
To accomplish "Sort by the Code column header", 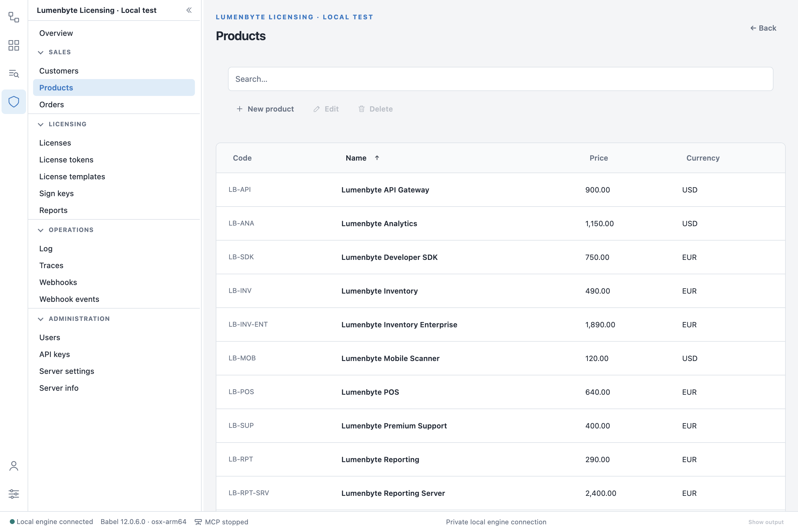I will click(x=242, y=158).
